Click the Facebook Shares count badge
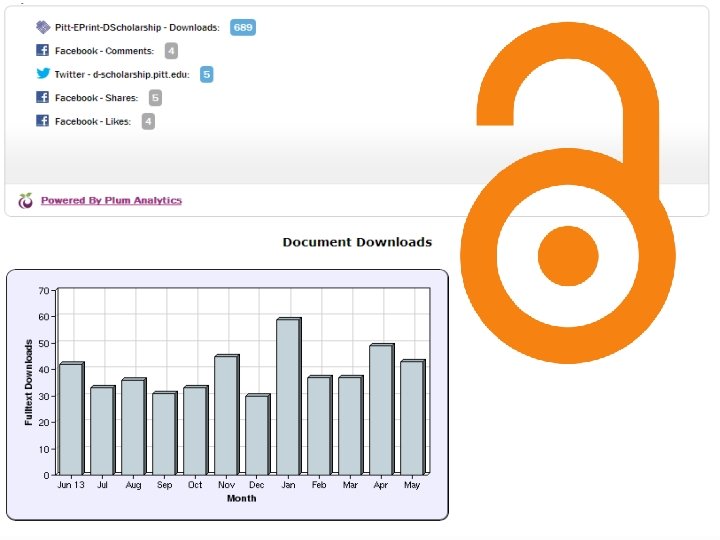This screenshot has height=540, width=720. (155, 98)
